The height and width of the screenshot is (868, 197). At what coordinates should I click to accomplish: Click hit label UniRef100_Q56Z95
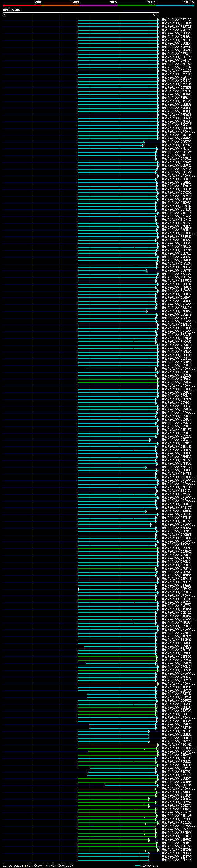tap(177, 142)
